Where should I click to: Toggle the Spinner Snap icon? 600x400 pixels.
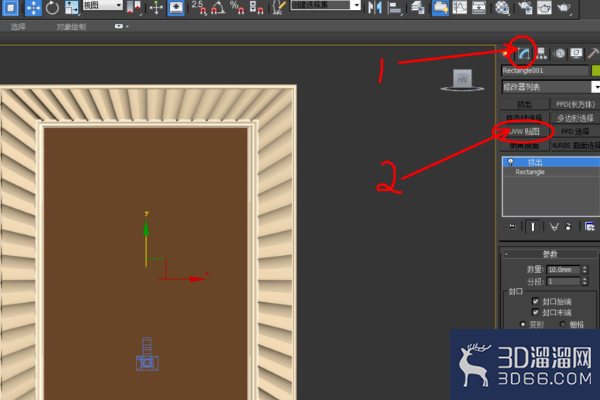tap(256, 7)
